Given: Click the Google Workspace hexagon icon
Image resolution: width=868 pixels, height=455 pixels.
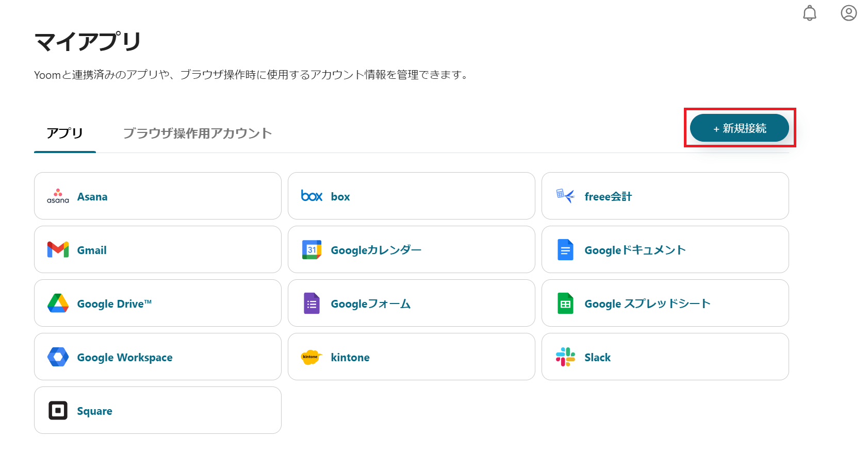Looking at the screenshot, I should coord(58,357).
